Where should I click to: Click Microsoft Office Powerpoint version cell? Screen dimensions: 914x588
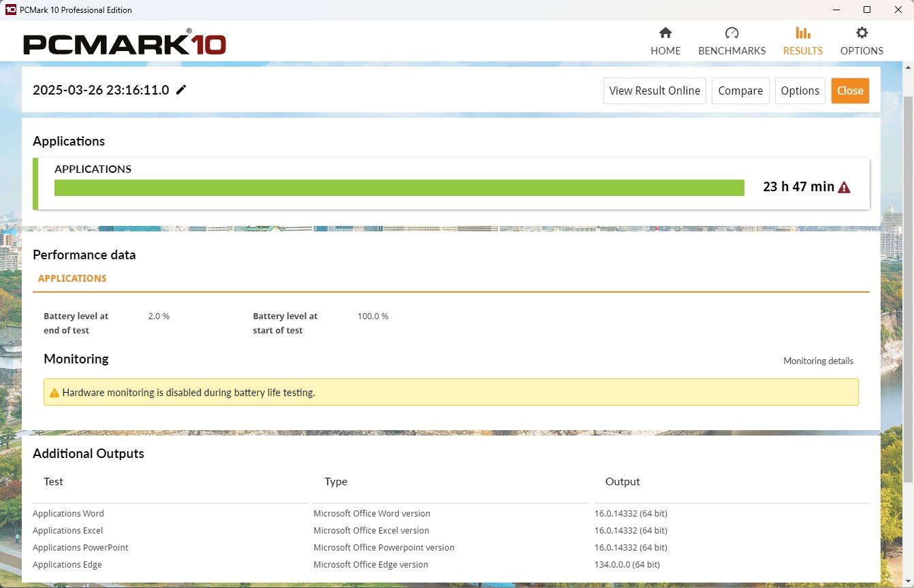383,547
